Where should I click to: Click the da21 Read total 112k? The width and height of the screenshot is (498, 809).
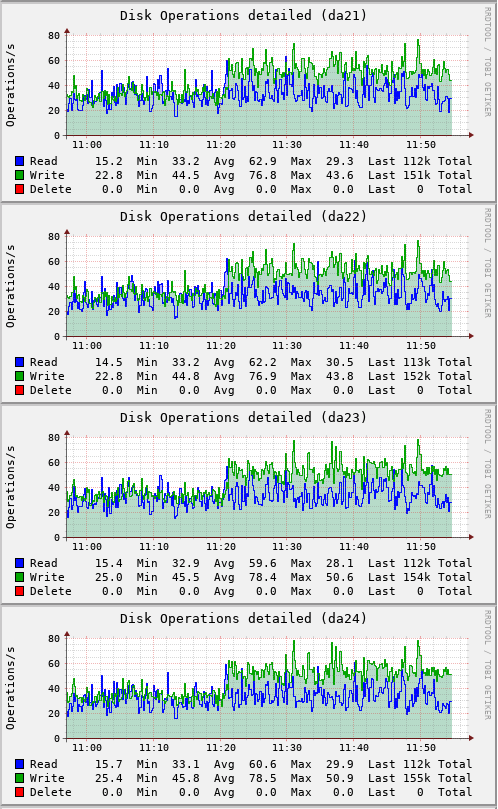tap(416, 161)
